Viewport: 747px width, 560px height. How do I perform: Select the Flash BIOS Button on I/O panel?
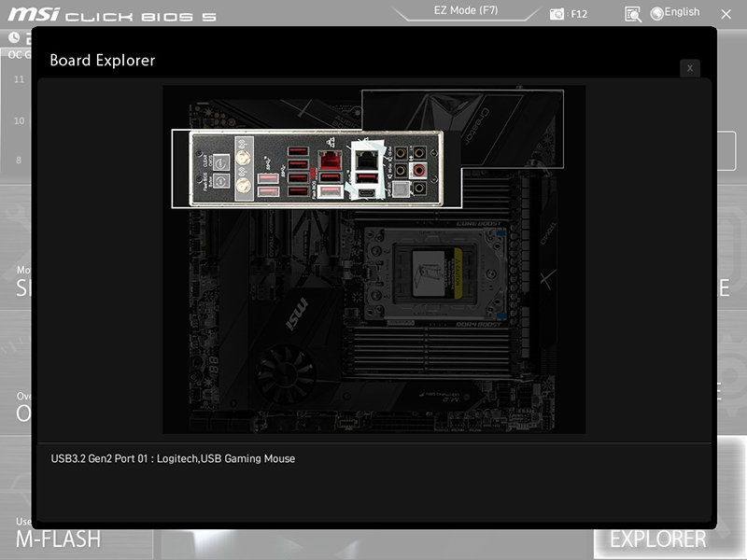click(220, 181)
